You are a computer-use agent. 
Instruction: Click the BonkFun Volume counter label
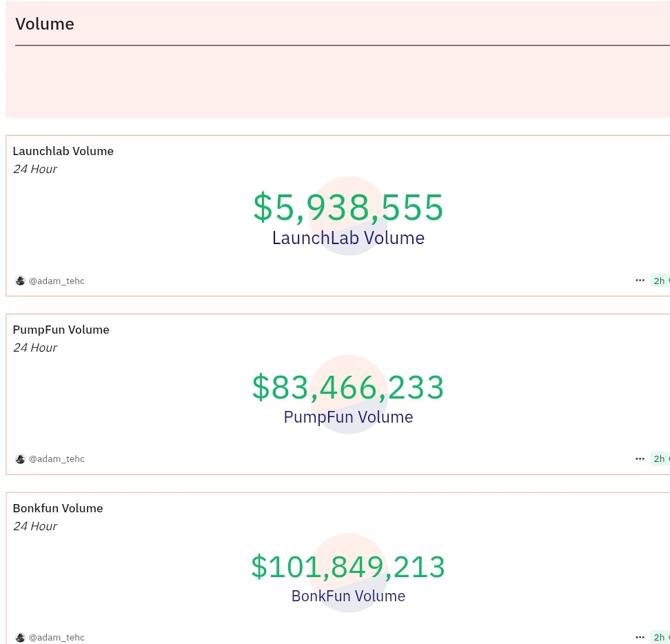(348, 596)
